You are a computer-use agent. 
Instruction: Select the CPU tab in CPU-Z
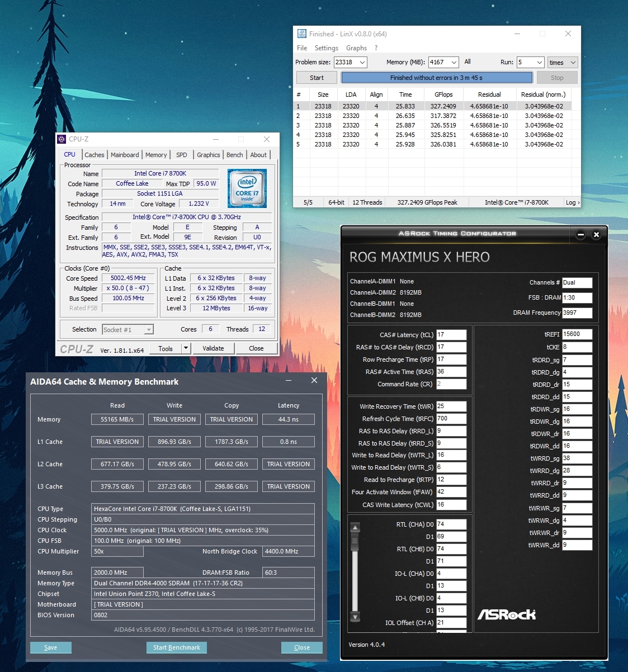pyautogui.click(x=70, y=154)
